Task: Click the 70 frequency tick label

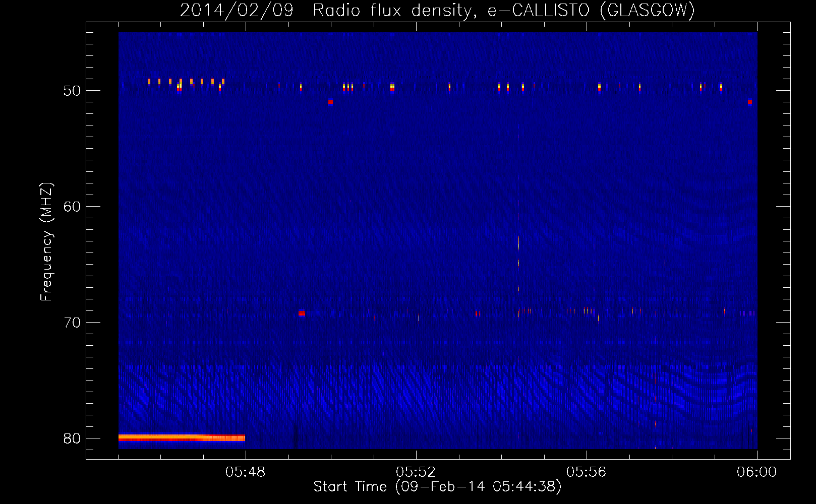Action: click(72, 323)
